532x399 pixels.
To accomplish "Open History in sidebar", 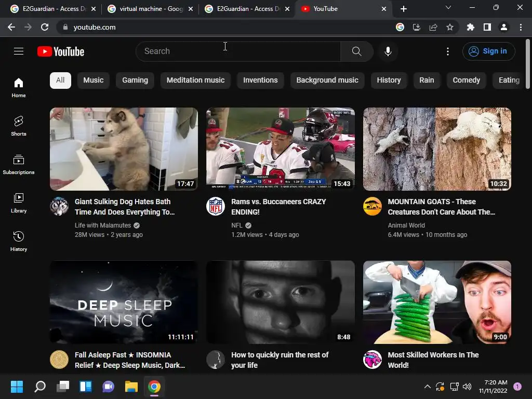I will [19, 241].
